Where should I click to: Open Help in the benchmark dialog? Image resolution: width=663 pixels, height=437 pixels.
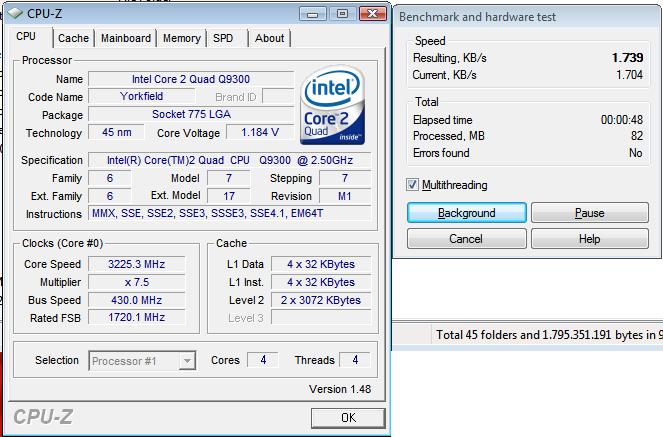pyautogui.click(x=589, y=239)
